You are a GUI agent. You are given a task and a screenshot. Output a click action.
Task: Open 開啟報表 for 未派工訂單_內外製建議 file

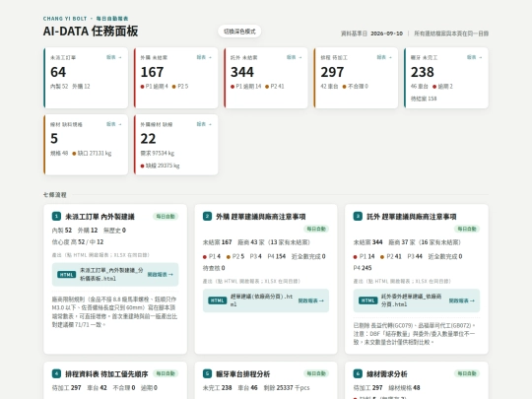coord(161,275)
